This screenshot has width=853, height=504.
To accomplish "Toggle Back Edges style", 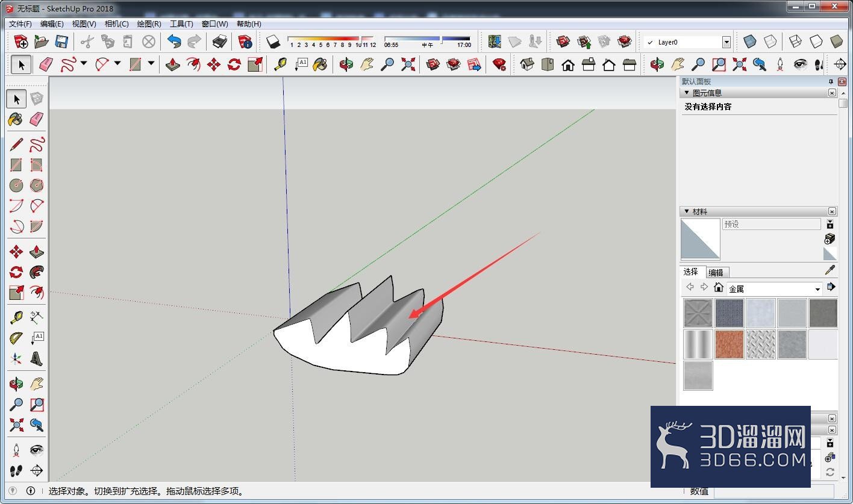I will 770,41.
